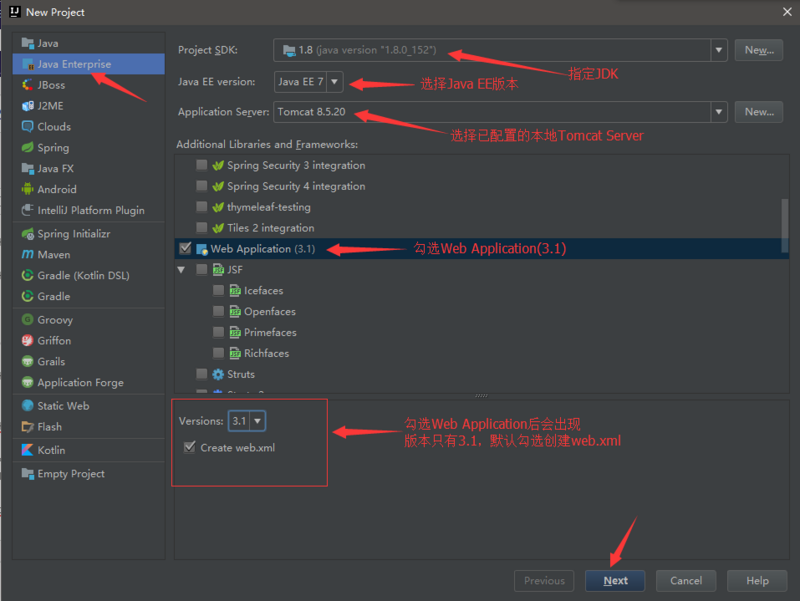The image size is (800, 601).
Task: Click the Help button
Action: [757, 581]
